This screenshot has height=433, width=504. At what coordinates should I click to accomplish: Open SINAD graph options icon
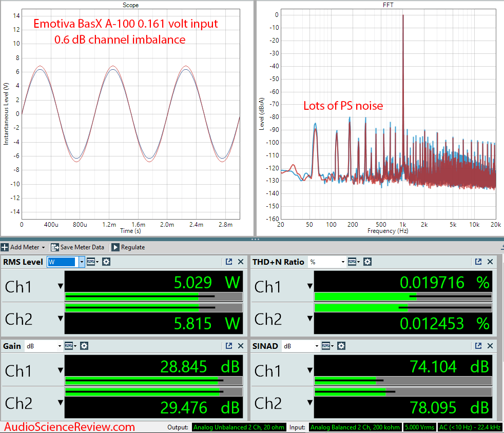(327, 346)
